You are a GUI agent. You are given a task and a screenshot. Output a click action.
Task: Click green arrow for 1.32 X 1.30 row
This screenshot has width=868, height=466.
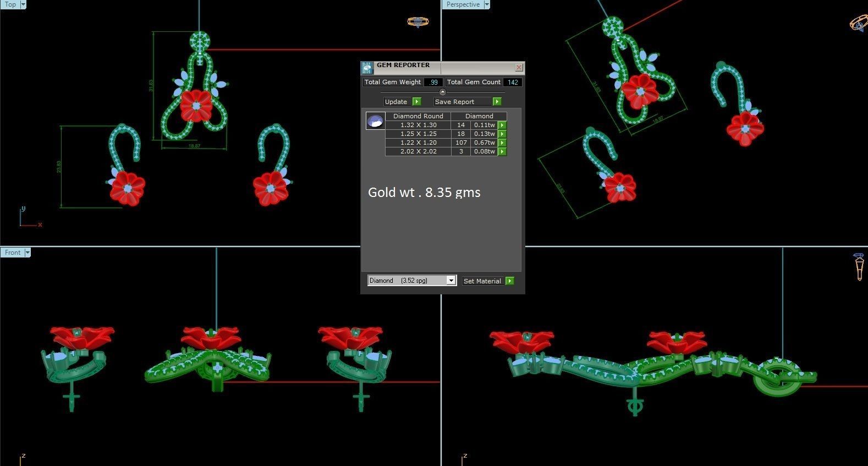pos(502,125)
